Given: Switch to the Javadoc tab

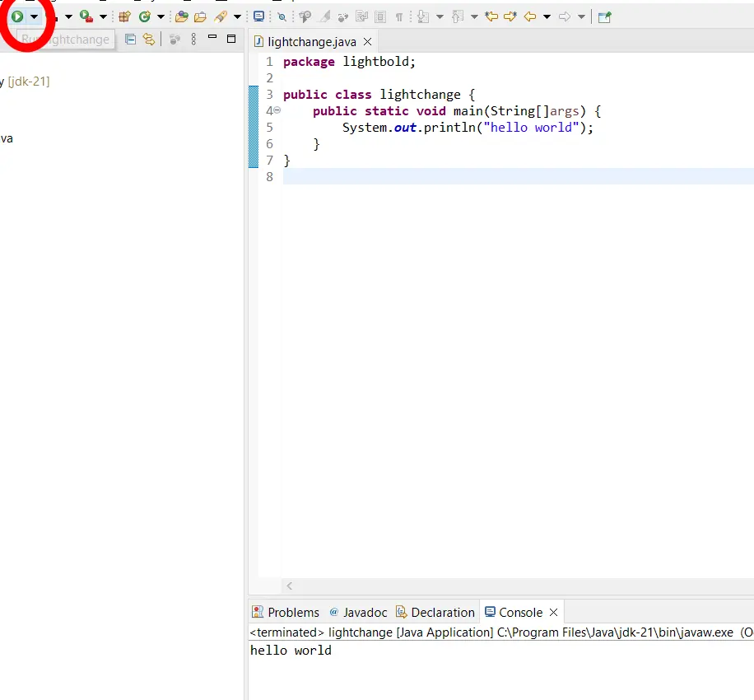Looking at the screenshot, I should pos(358,612).
